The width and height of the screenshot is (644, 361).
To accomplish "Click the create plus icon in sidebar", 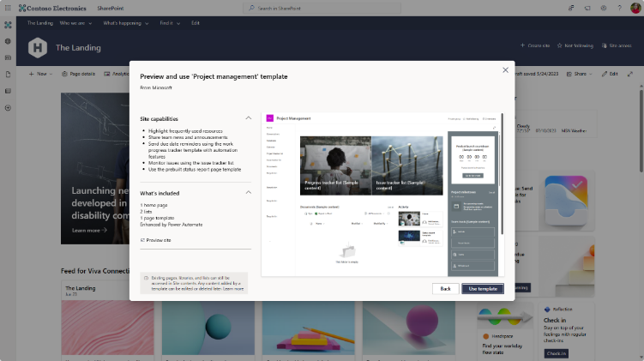I will click(8, 108).
